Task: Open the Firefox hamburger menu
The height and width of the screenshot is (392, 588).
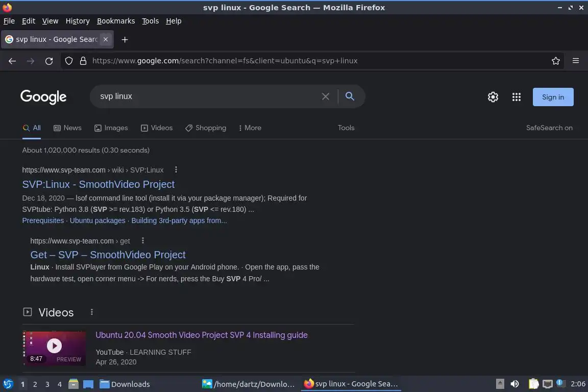Action: pos(576,61)
